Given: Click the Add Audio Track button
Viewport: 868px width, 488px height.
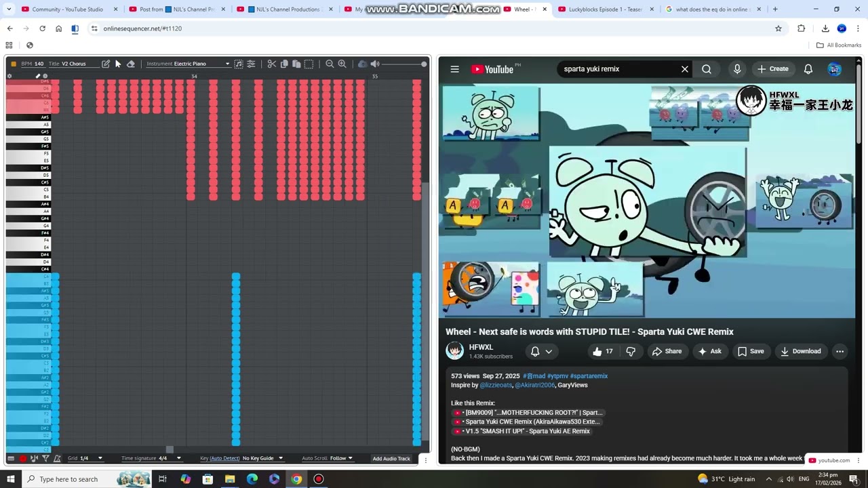Looking at the screenshot, I should click(x=391, y=459).
